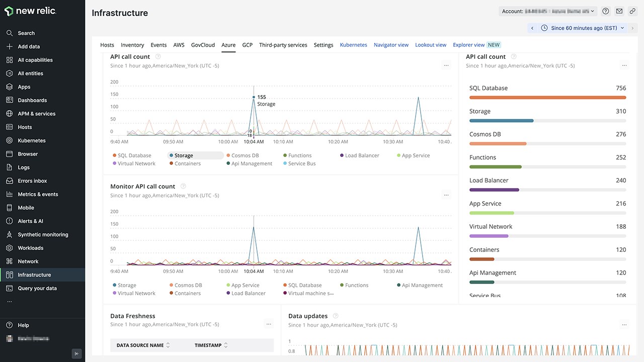Toggle App Service in API call count legend

pyautogui.click(x=413, y=155)
